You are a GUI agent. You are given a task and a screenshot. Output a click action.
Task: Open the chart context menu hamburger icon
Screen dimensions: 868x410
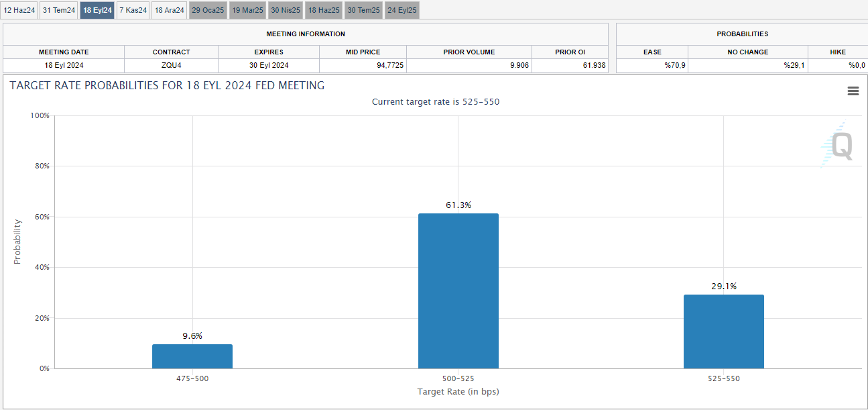853,91
